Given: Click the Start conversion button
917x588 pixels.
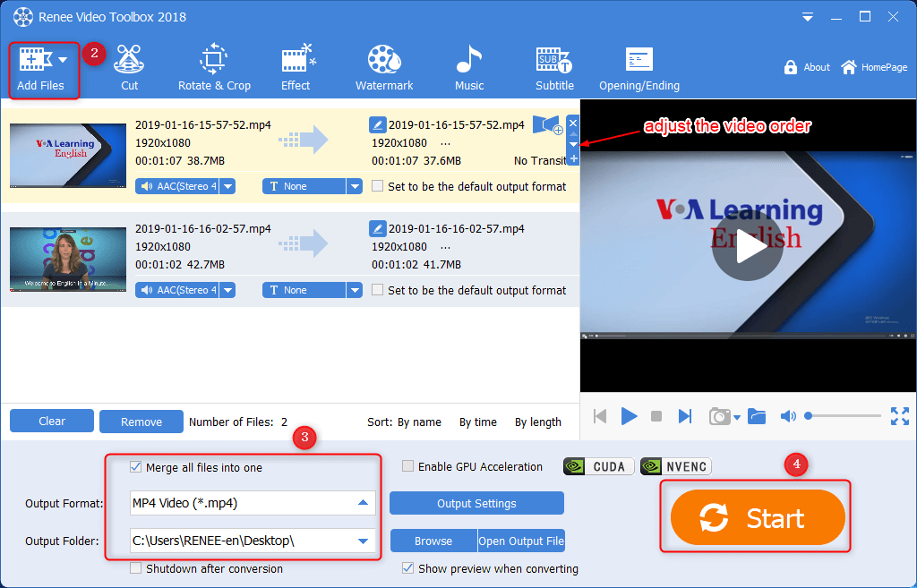Looking at the screenshot, I should pos(758,518).
